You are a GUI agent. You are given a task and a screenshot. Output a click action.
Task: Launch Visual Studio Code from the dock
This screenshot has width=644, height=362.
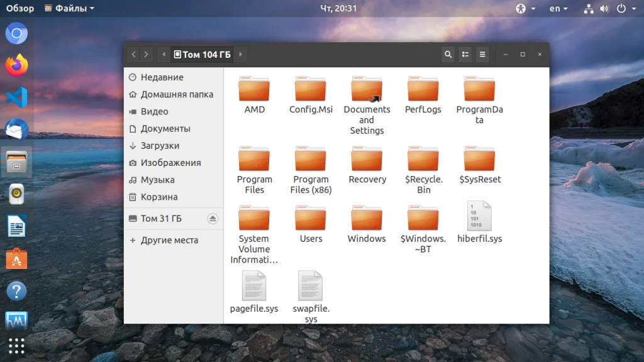[x=17, y=97]
